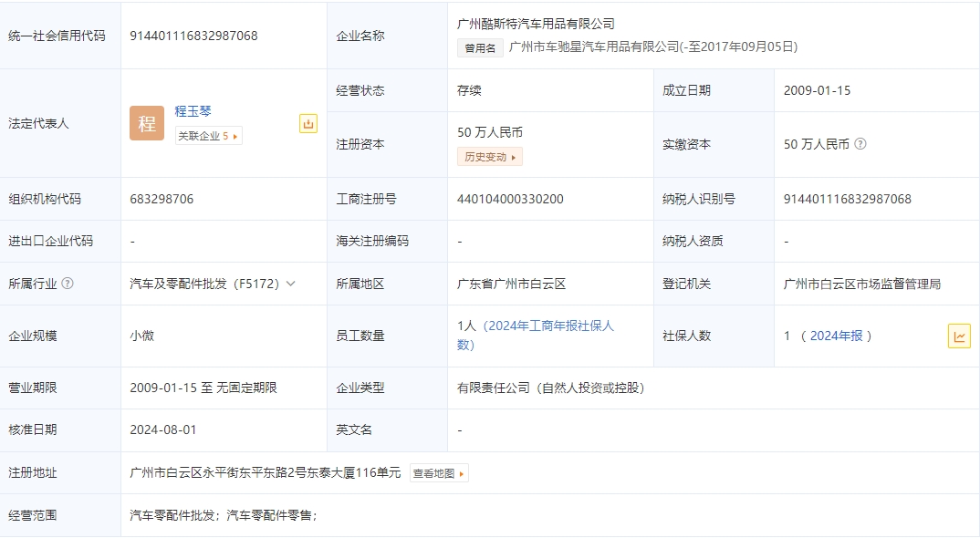The height and width of the screenshot is (538, 980).
Task: Select registration authority 广州市白云区市场监督管理局
Action: tap(862, 284)
